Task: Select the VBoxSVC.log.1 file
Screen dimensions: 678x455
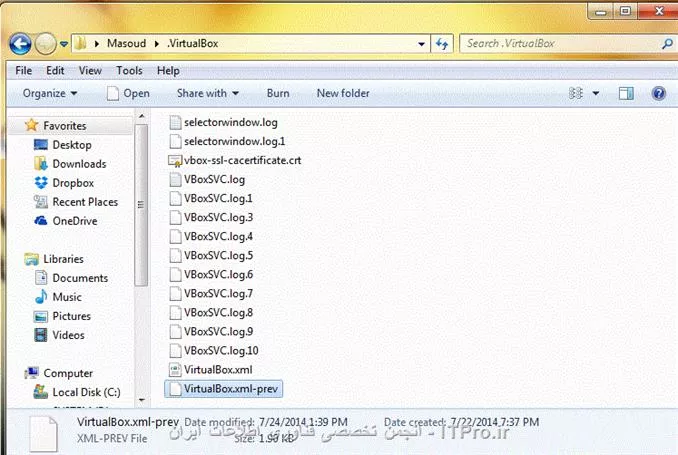Action: [218, 199]
